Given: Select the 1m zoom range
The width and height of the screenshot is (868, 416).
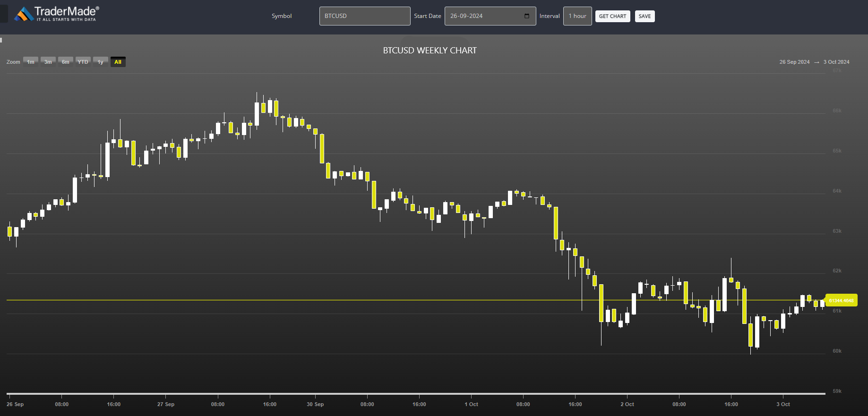Looking at the screenshot, I should 31,62.
